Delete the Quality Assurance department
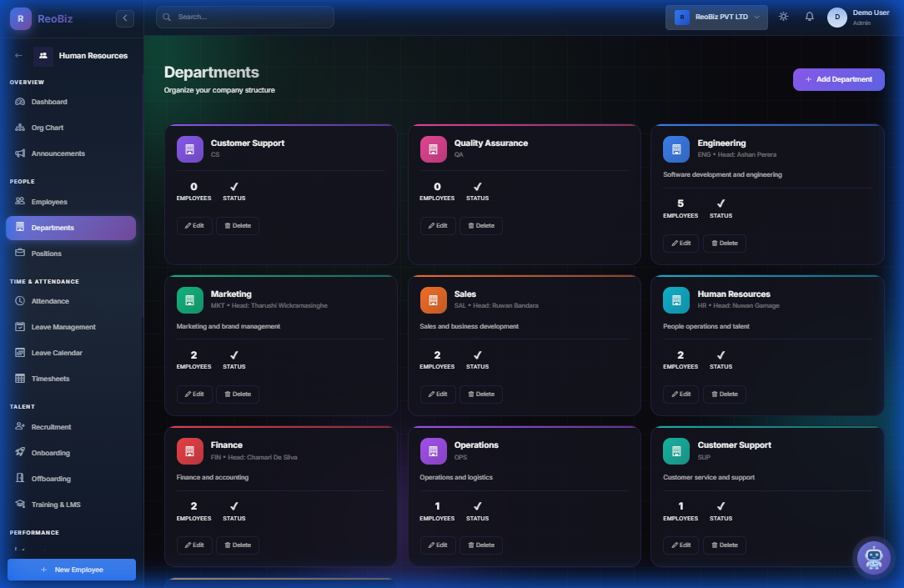The image size is (904, 588). (x=480, y=225)
